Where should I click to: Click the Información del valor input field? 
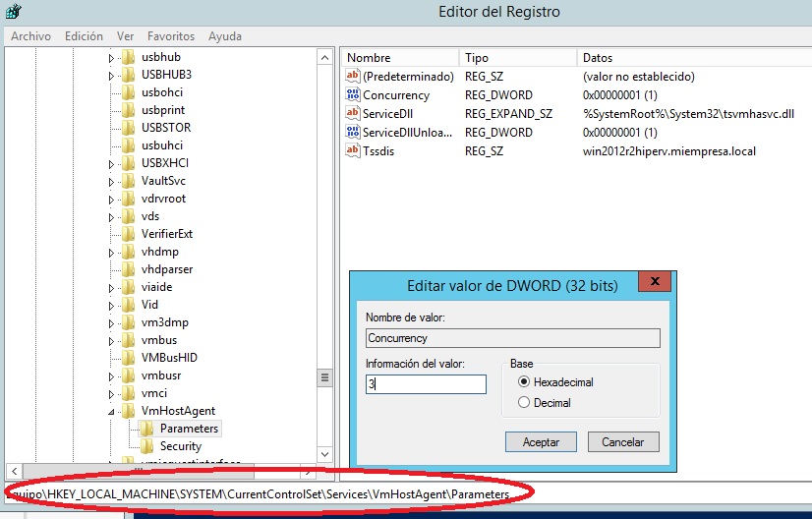coord(425,384)
